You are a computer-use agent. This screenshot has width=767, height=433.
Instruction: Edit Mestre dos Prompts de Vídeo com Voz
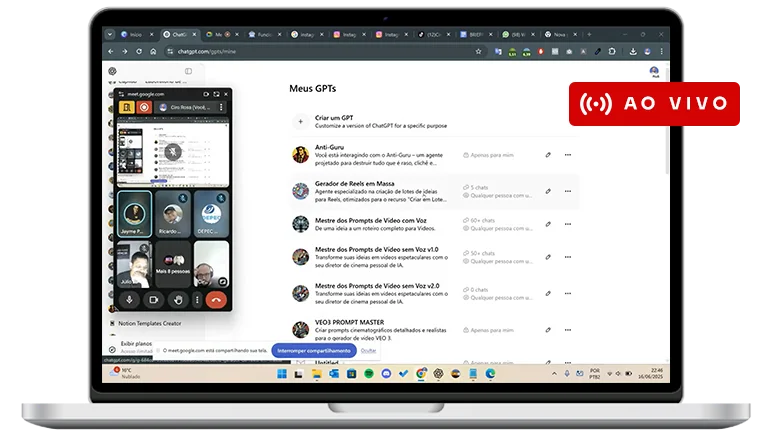tap(548, 224)
